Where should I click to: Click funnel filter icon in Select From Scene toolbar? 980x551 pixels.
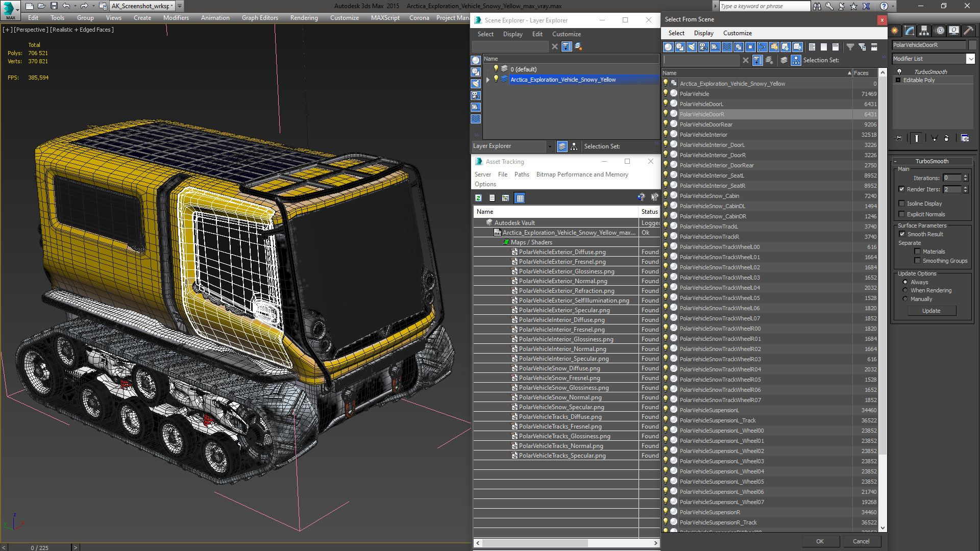[x=850, y=47]
